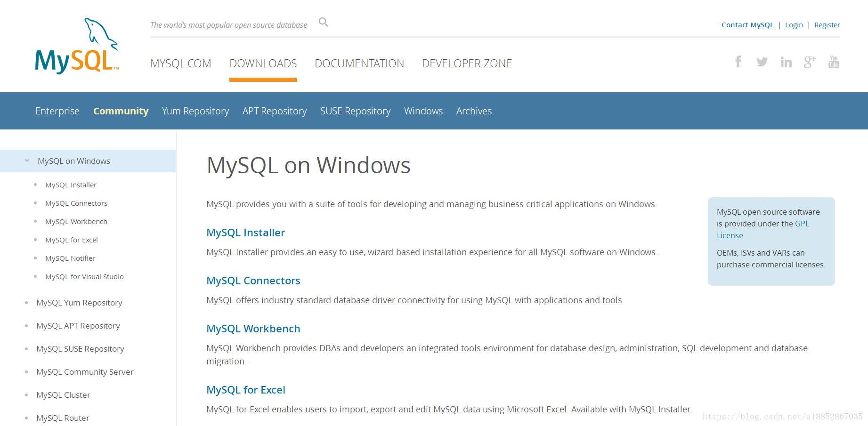Open Yum Repository in blue bar
Viewport: 868px width, 426px height.
(x=195, y=111)
